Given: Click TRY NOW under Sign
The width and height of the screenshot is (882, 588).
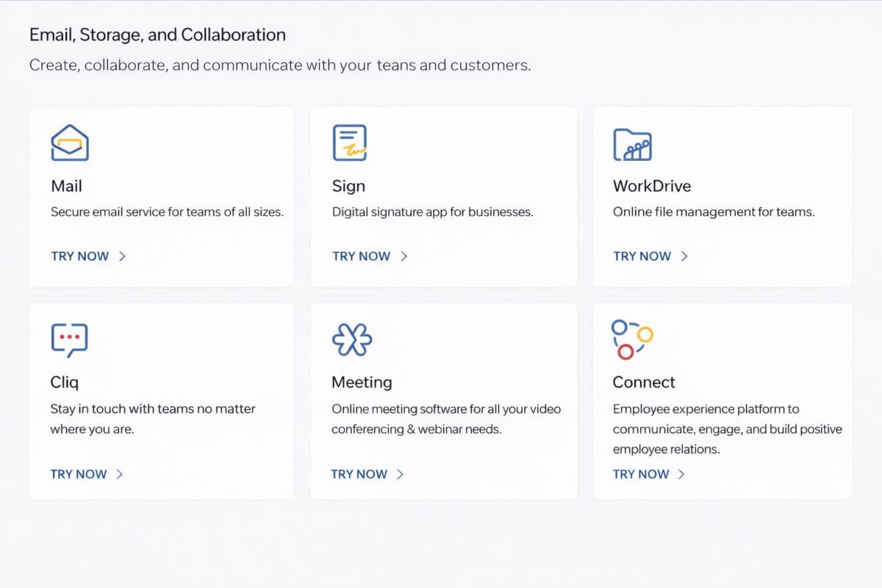Looking at the screenshot, I should [x=361, y=256].
